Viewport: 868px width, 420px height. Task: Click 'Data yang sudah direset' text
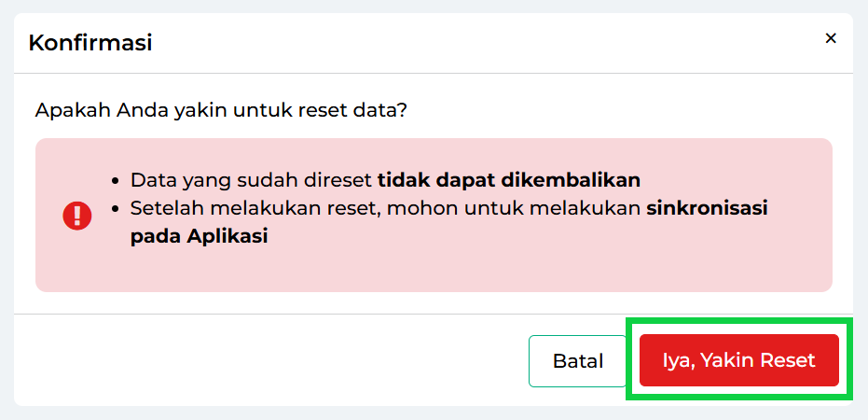pos(251,180)
